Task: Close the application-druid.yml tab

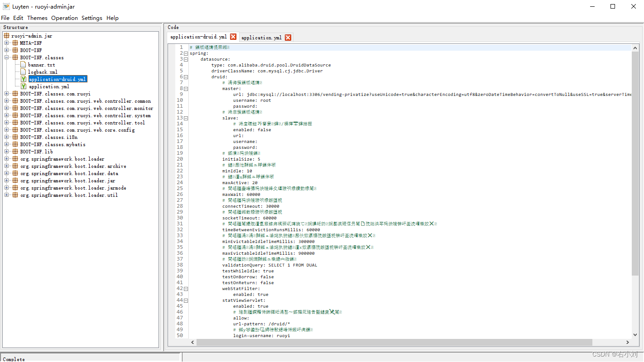Action: pos(233,37)
